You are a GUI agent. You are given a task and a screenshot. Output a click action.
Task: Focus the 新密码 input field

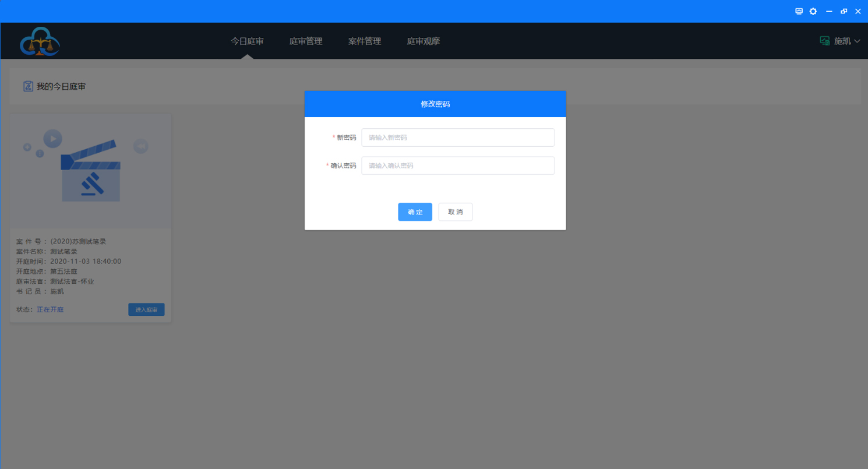tap(458, 137)
